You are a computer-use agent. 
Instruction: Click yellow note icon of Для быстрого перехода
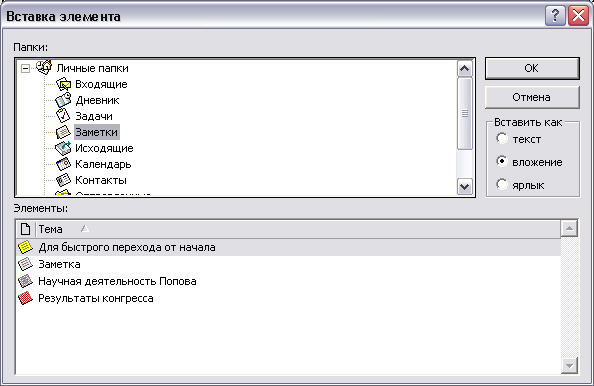tap(25, 247)
